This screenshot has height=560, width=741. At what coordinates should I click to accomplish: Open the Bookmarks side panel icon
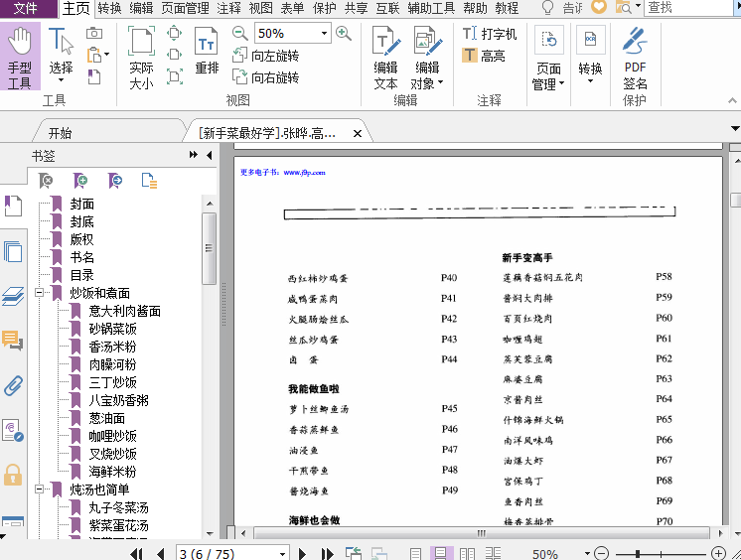pyautogui.click(x=13, y=206)
